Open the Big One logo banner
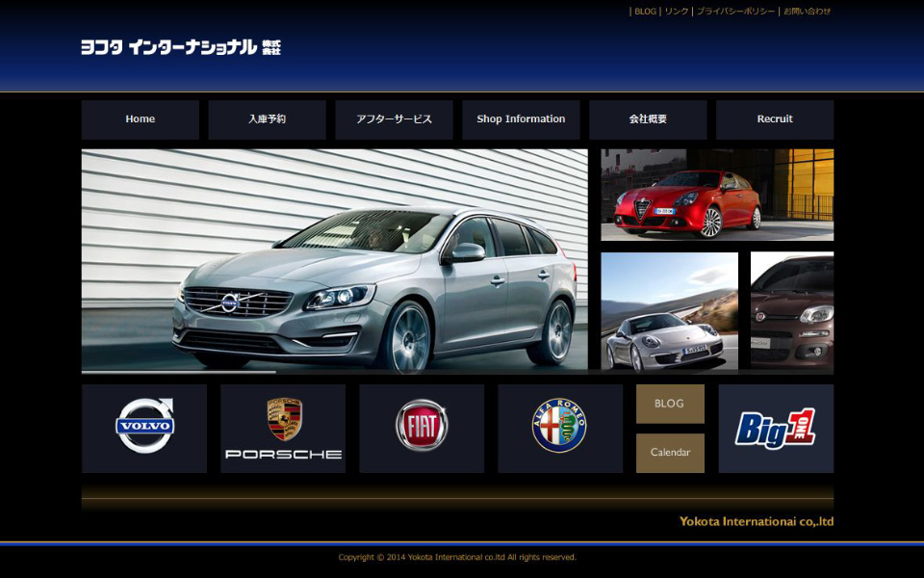Screen dimensions: 924x578 776,428
